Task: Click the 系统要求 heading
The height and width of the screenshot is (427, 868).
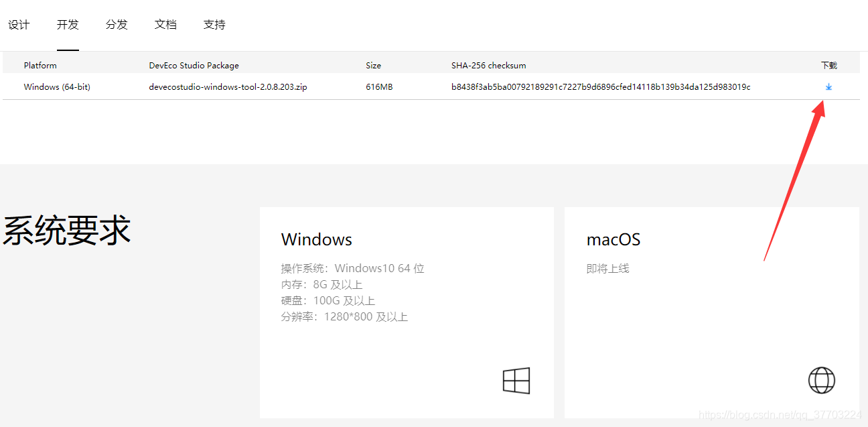Action: [x=66, y=231]
